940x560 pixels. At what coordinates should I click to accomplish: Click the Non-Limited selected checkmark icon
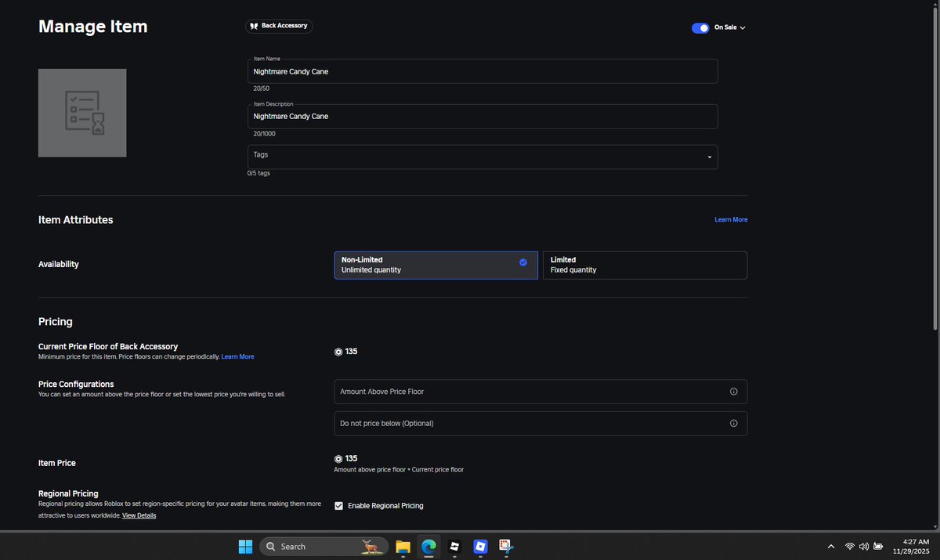[x=523, y=262]
